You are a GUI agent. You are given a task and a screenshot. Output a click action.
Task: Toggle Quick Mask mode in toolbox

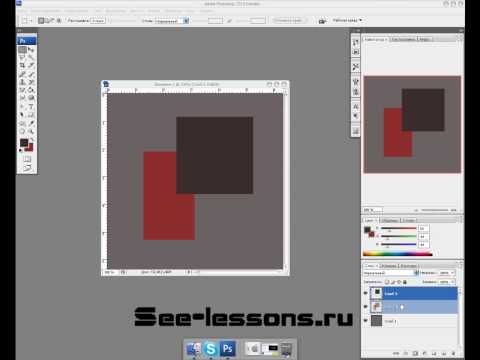pos(27,159)
